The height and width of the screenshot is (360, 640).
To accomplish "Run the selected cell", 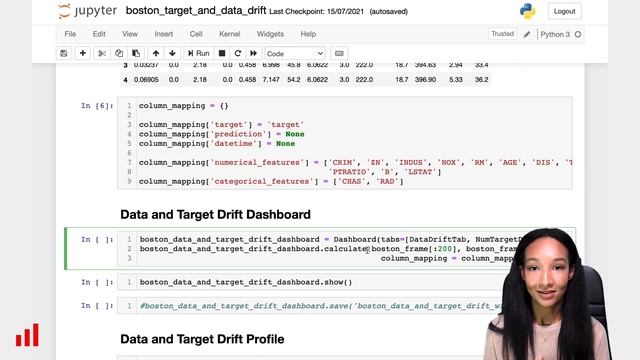I will click(198, 53).
